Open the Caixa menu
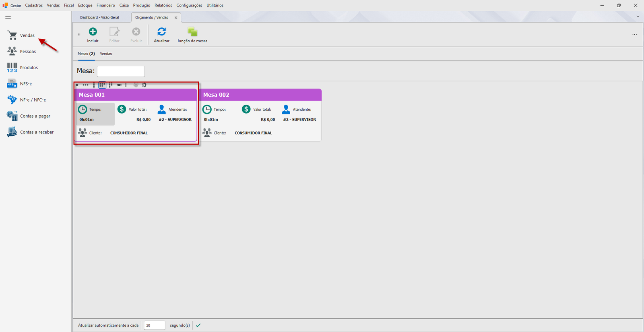The height and width of the screenshot is (332, 644). (x=124, y=5)
